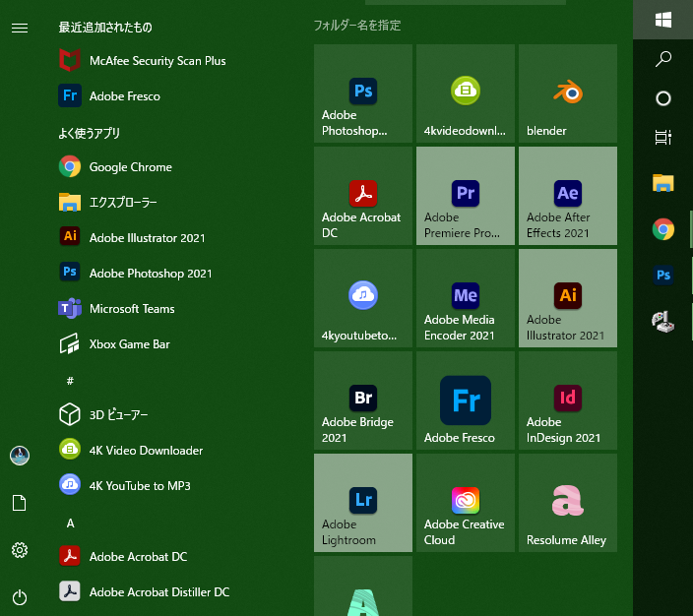Open the Adobe Lightroom tile
Image resolution: width=693 pixels, height=616 pixels.
[x=363, y=503]
